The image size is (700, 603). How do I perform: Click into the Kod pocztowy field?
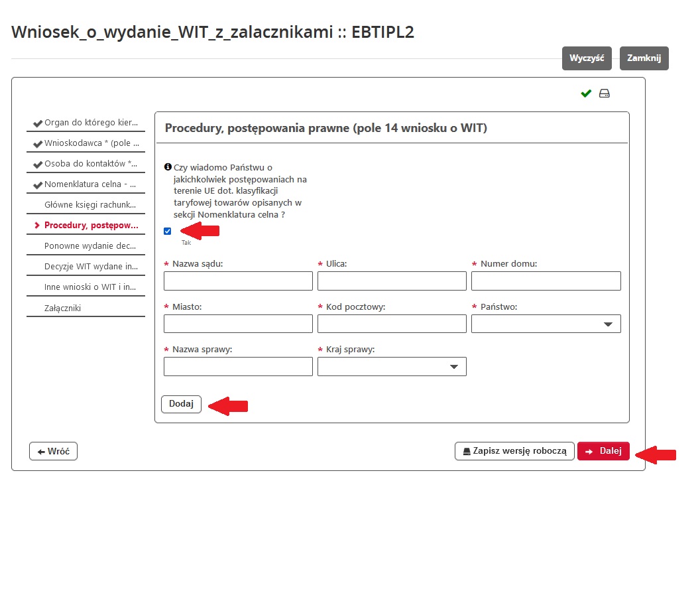[392, 324]
